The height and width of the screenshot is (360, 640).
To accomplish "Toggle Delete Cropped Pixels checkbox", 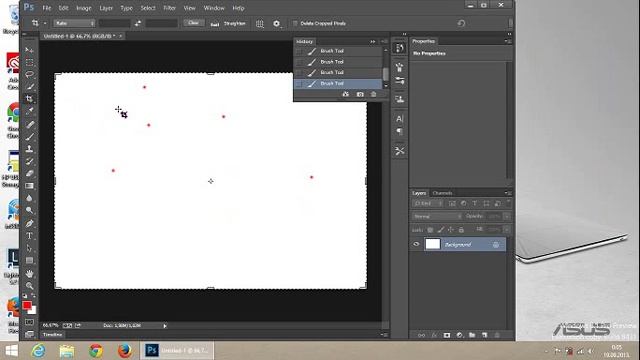I will click(x=295, y=24).
